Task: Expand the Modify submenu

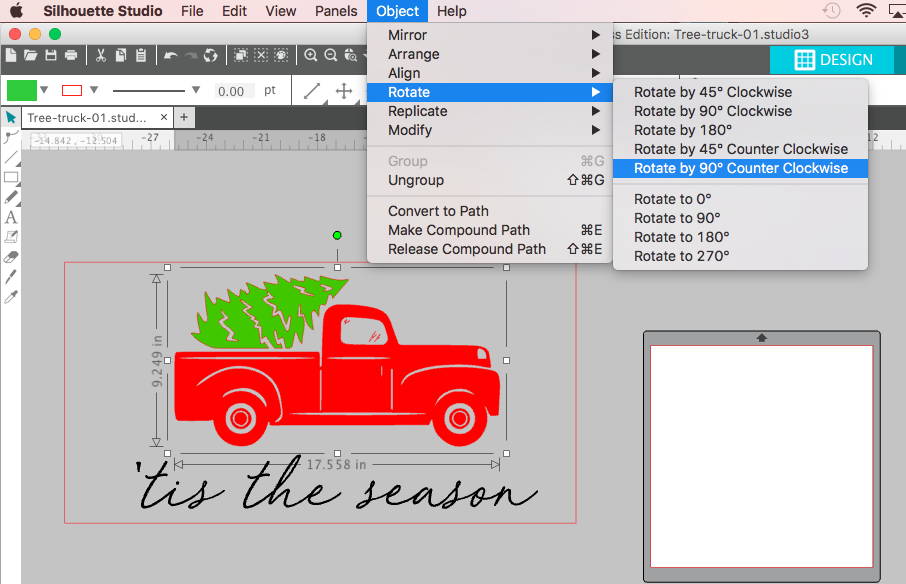Action: click(489, 131)
